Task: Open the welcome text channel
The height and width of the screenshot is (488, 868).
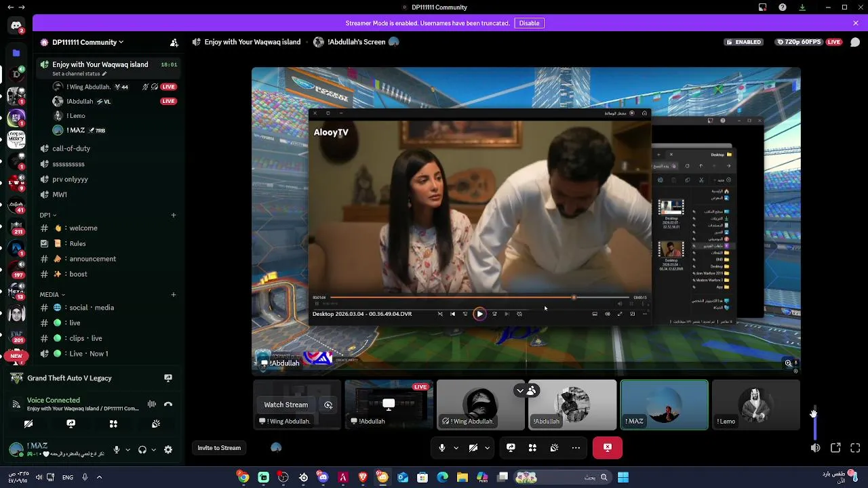Action: (108, 228)
